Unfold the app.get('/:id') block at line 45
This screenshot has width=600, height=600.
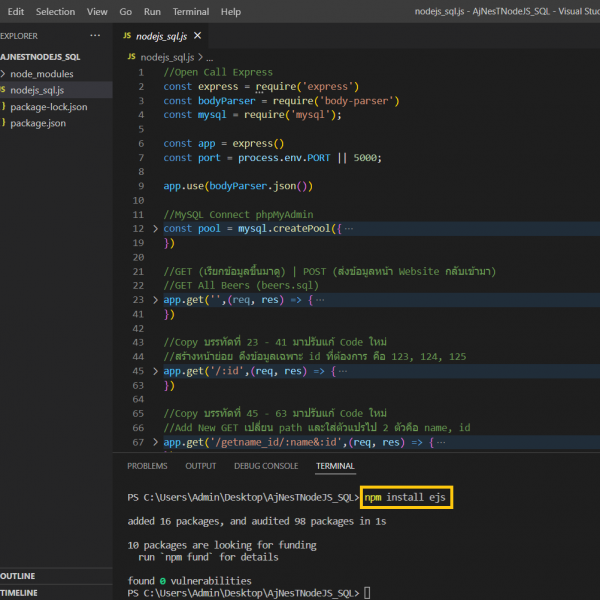[155, 371]
